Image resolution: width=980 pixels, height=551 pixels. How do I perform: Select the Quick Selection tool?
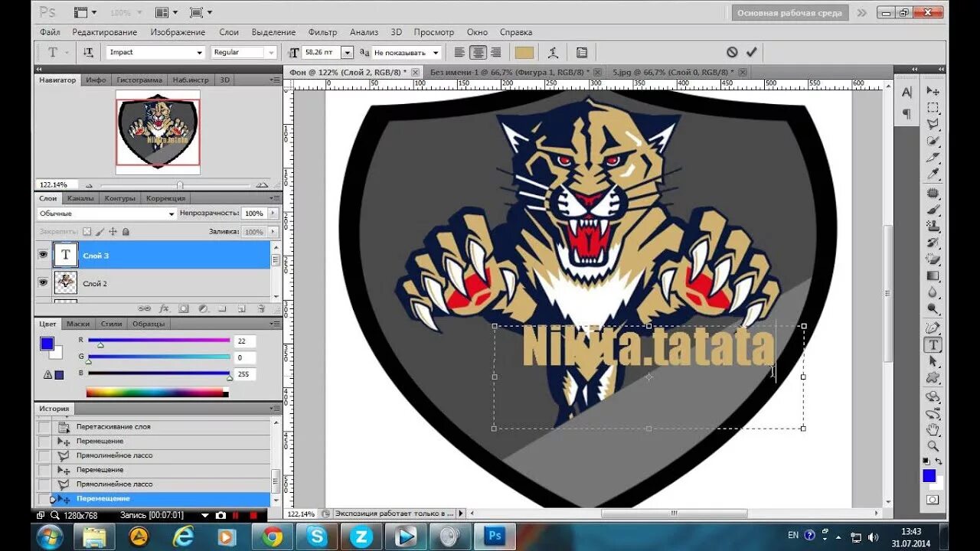coord(933,141)
